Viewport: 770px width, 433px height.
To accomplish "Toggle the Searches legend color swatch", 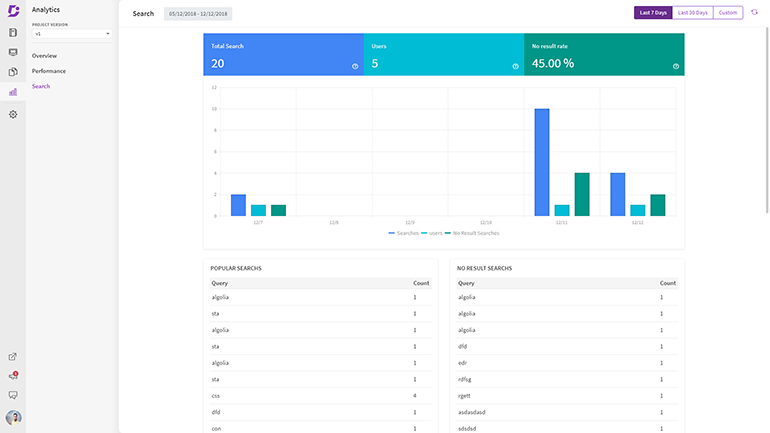I will (x=391, y=233).
